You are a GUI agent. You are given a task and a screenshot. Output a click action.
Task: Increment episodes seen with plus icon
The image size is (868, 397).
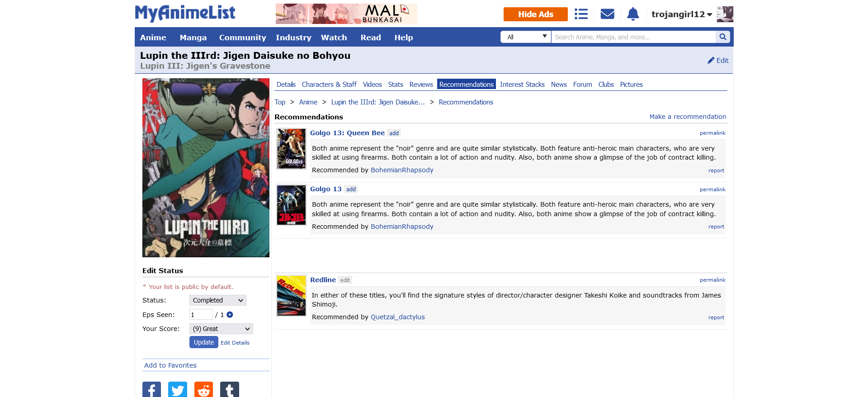click(x=230, y=315)
